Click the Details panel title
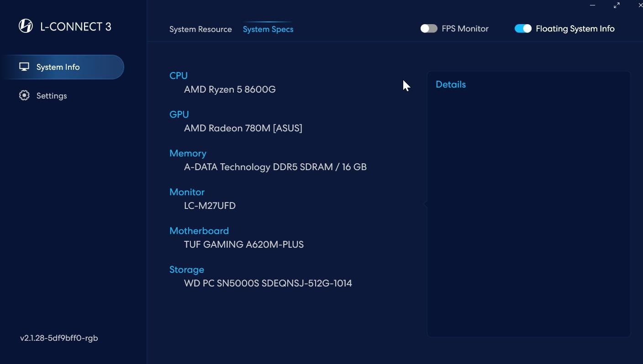 [x=451, y=84]
